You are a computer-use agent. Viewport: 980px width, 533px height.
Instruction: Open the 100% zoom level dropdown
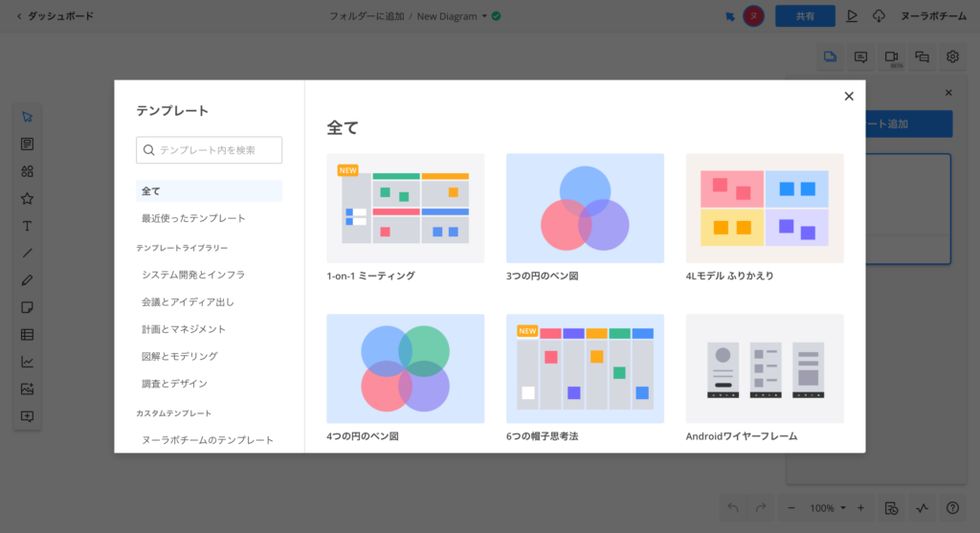pyautogui.click(x=827, y=508)
